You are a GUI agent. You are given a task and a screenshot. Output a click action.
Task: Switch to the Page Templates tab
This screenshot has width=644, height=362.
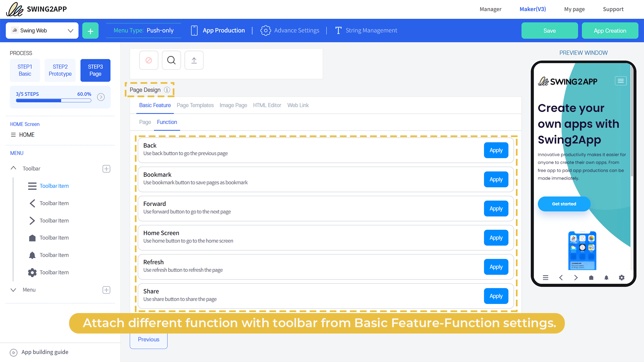[195, 105]
